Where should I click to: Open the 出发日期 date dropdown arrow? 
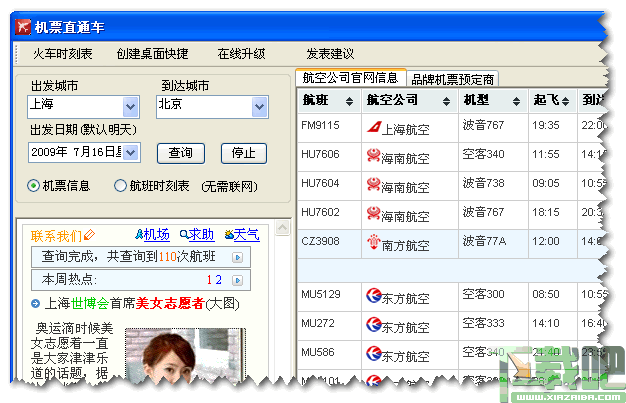(131, 152)
